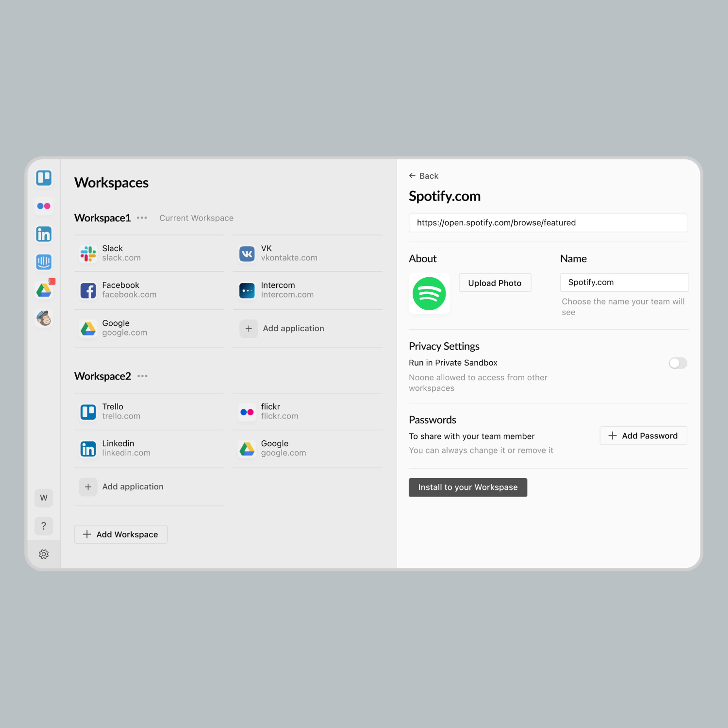
Task: Open Trello in the left sidebar
Action: point(44,178)
